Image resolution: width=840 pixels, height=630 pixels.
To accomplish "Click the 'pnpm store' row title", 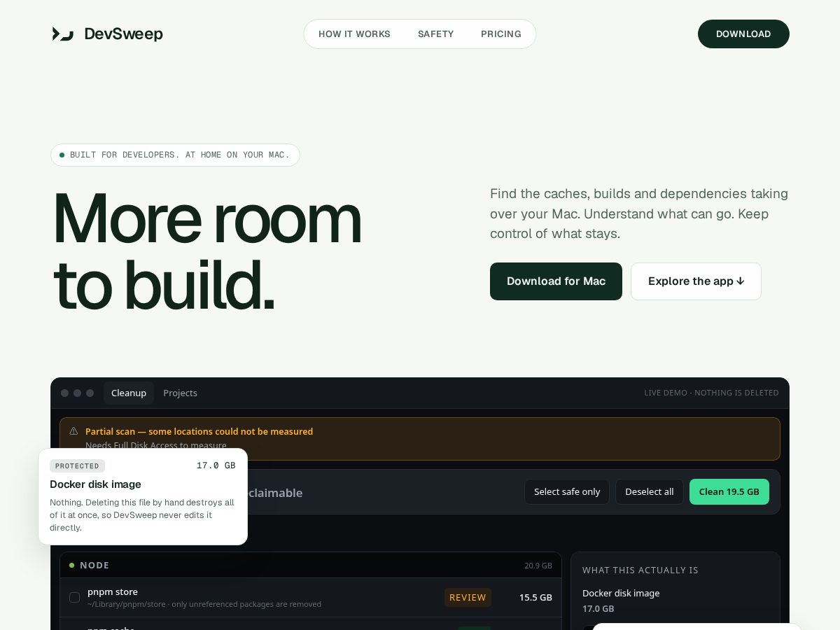I will [x=113, y=591].
